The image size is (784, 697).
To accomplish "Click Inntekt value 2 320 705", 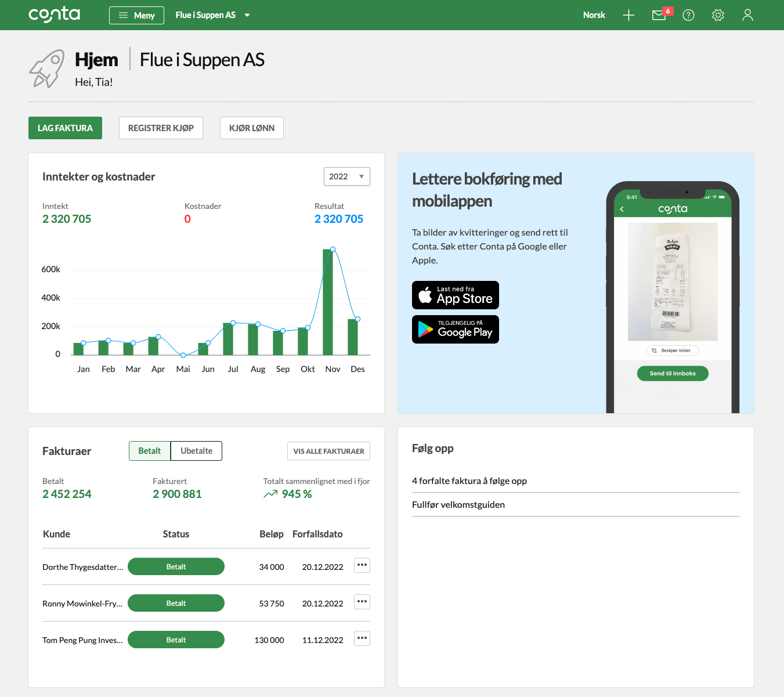I will click(67, 219).
